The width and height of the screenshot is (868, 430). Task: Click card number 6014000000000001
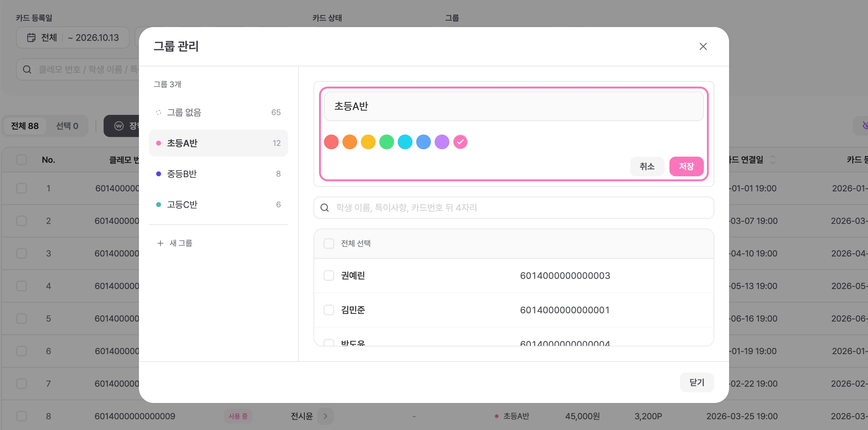point(565,310)
